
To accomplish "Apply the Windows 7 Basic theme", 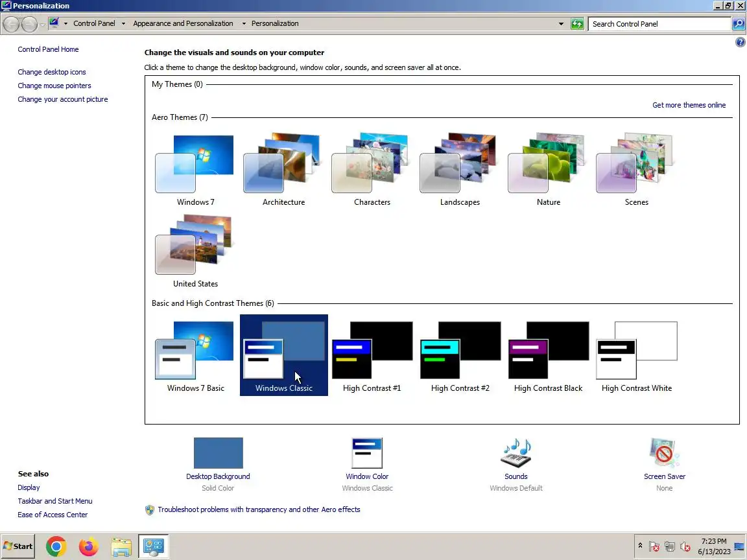I will [195, 355].
